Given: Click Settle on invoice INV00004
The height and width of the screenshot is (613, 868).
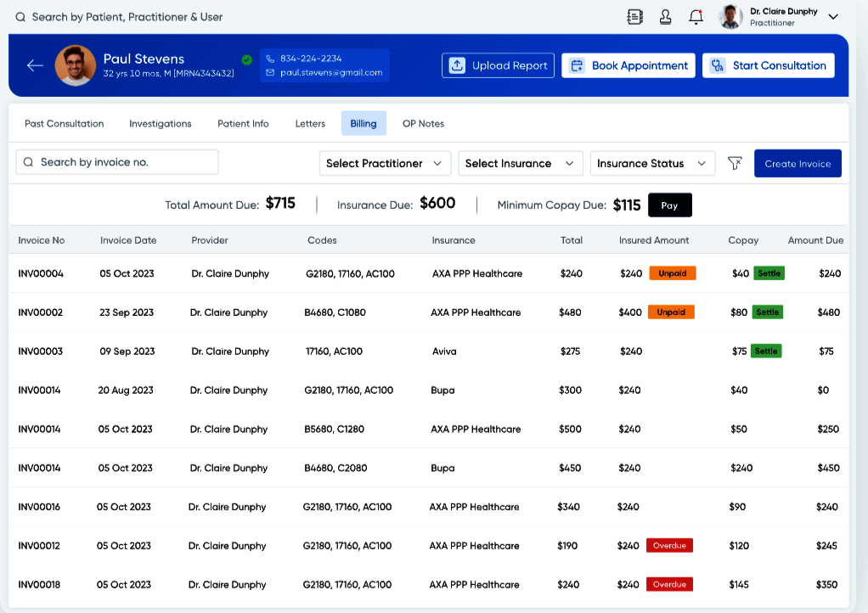Looking at the screenshot, I should [x=769, y=273].
